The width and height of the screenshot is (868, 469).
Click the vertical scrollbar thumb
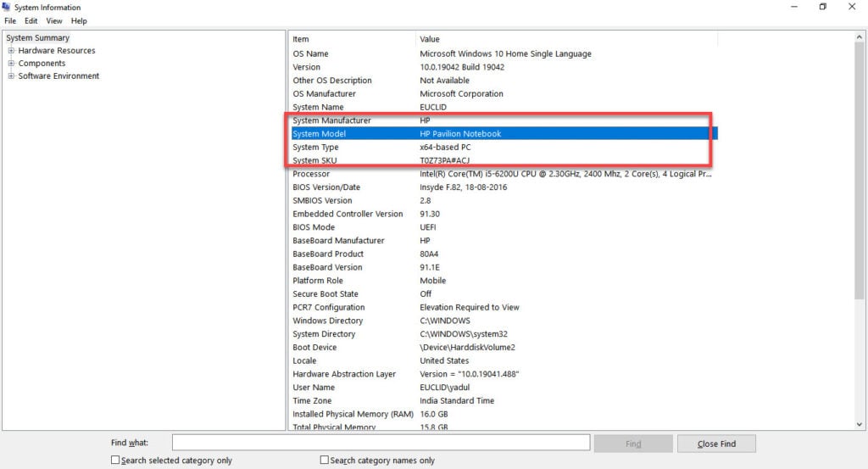[860, 171]
